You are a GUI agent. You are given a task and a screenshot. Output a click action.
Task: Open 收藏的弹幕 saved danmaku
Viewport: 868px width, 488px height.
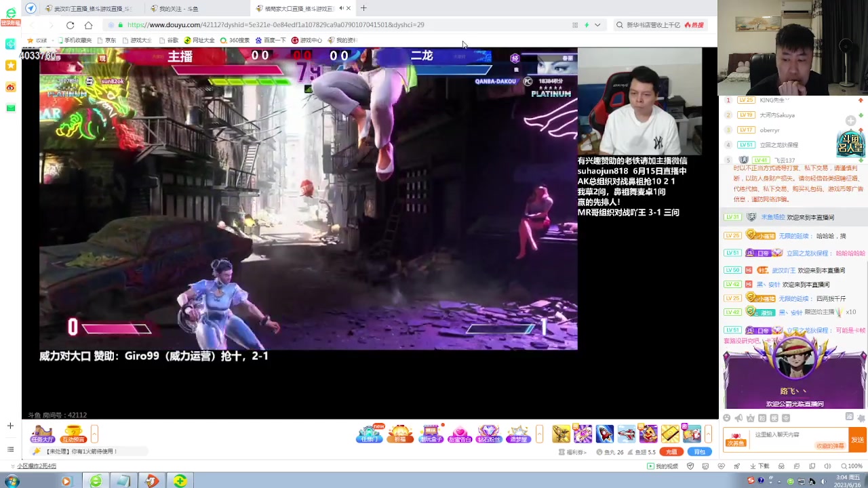pyautogui.click(x=830, y=446)
